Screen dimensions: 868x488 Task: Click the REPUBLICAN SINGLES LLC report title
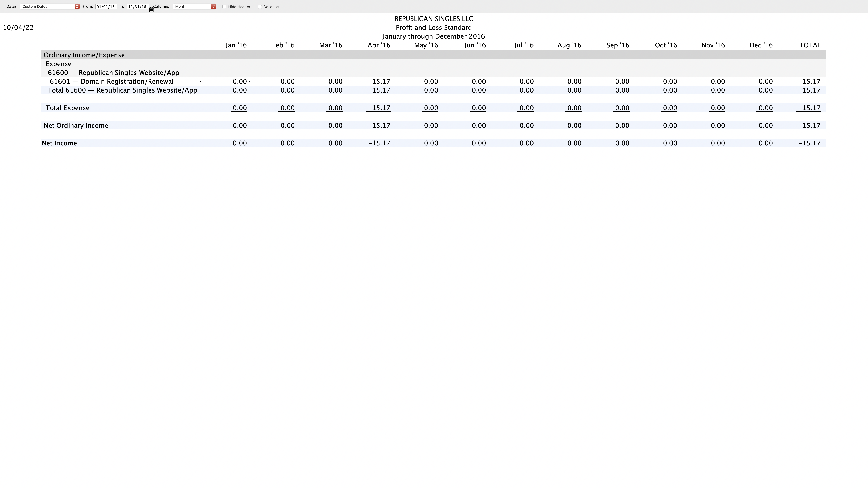[434, 19]
